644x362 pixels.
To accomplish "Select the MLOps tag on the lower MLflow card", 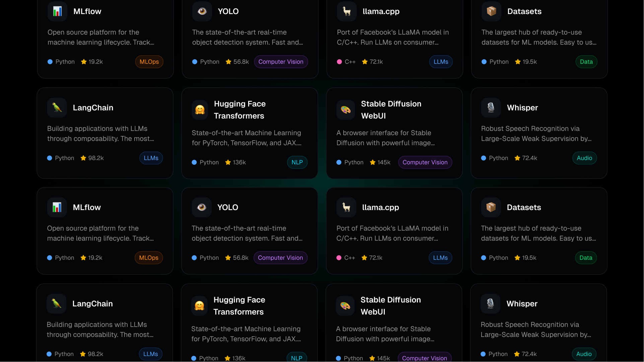I will click(x=149, y=258).
